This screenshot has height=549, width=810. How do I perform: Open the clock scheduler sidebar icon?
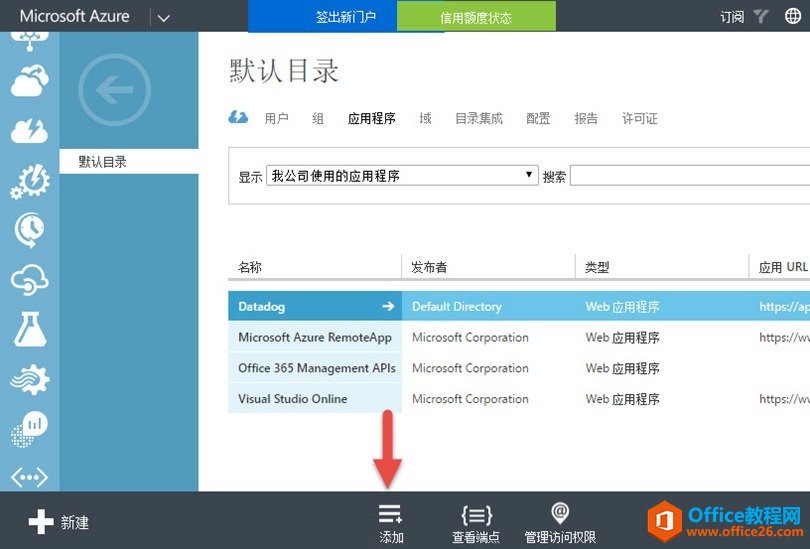pos(29,230)
